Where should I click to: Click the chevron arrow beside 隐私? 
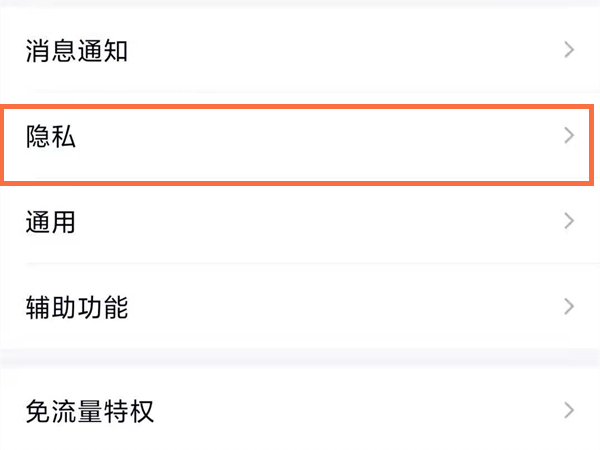569,136
